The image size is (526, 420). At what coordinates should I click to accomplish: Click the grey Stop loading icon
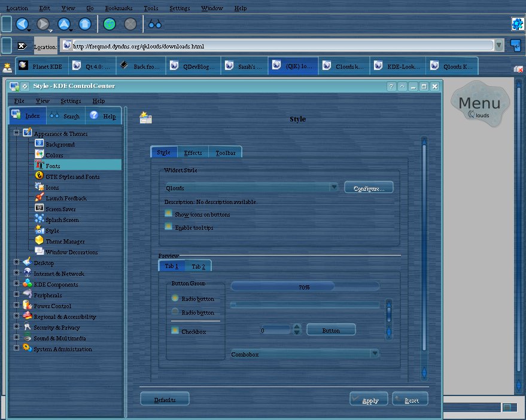[130, 24]
